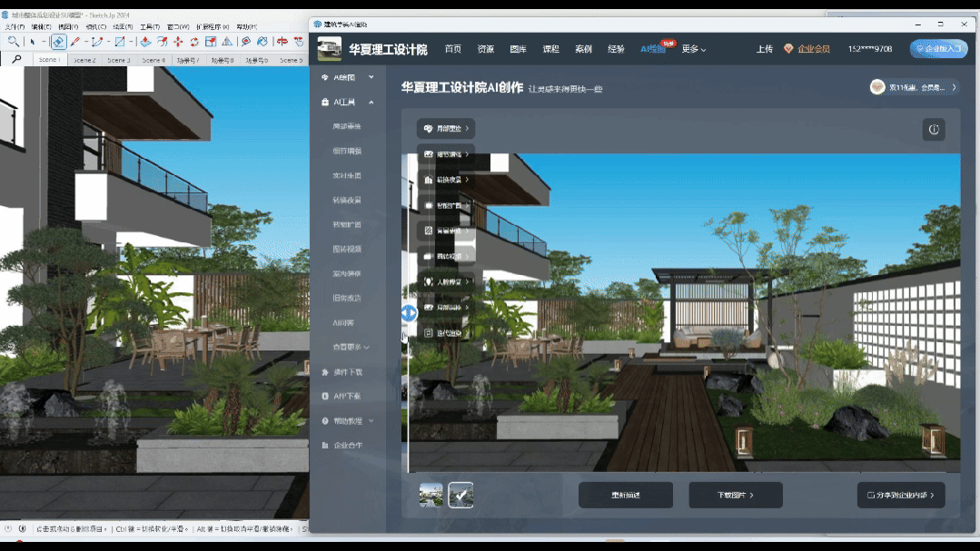Click the diamond icon beside 企业会员
Screen dimensions: 980x551
click(x=788, y=49)
